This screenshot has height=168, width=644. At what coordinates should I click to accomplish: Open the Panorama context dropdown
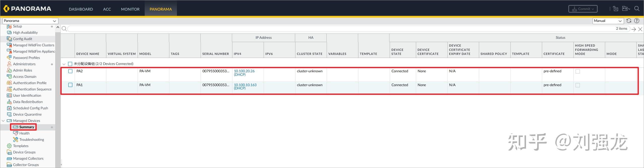pyautogui.click(x=30, y=21)
